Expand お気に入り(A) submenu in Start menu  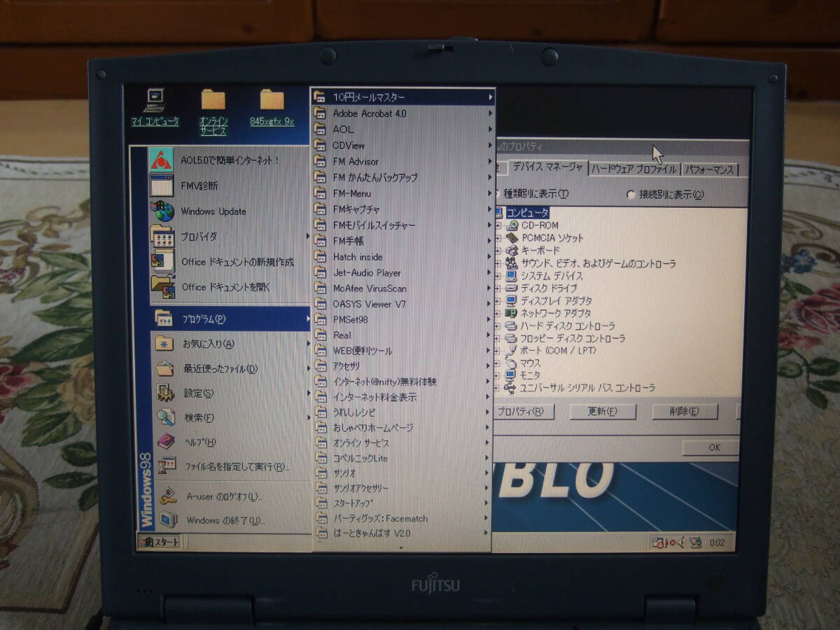coord(229,344)
